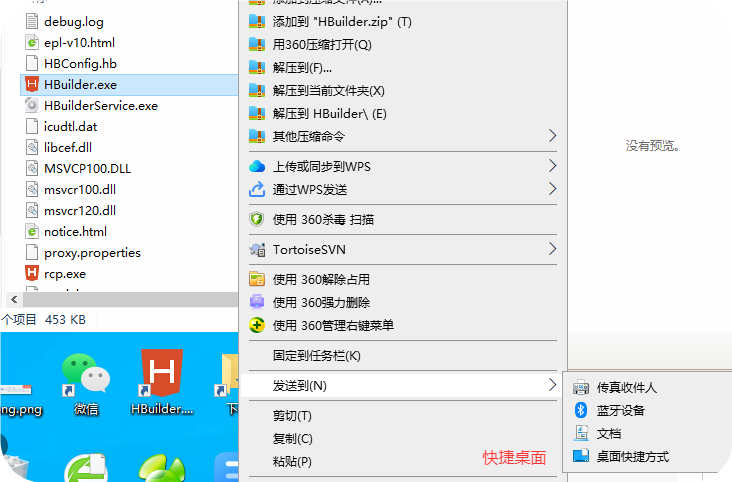Expand the 上传或同步到WPS submenu arrow

pyautogui.click(x=552, y=166)
